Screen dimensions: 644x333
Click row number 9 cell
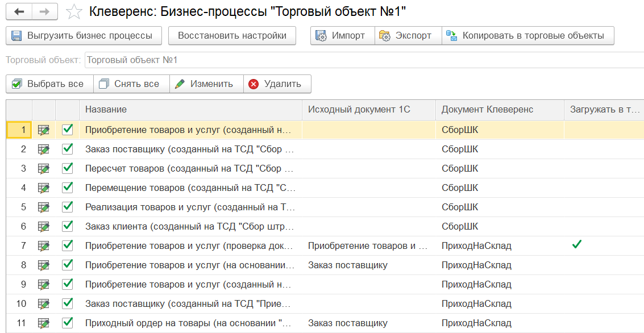point(19,285)
